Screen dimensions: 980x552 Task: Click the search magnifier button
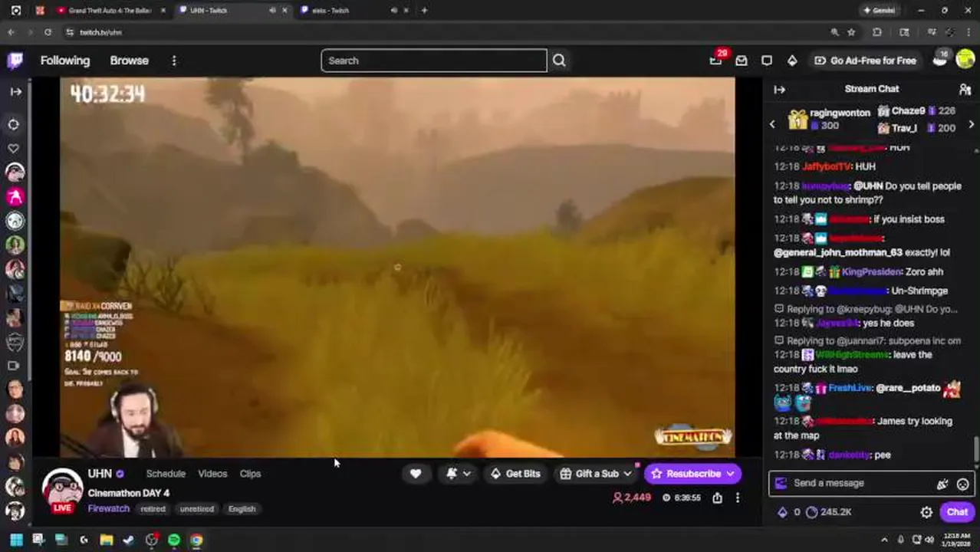[559, 61]
